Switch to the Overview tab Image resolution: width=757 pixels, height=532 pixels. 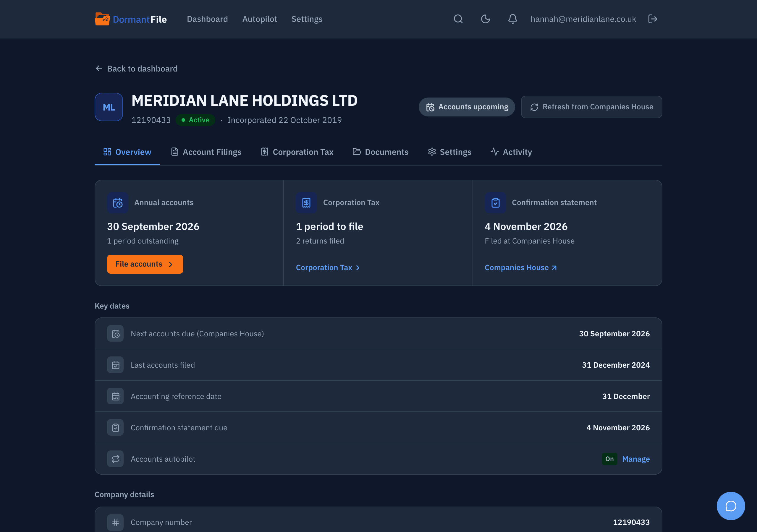(x=127, y=152)
